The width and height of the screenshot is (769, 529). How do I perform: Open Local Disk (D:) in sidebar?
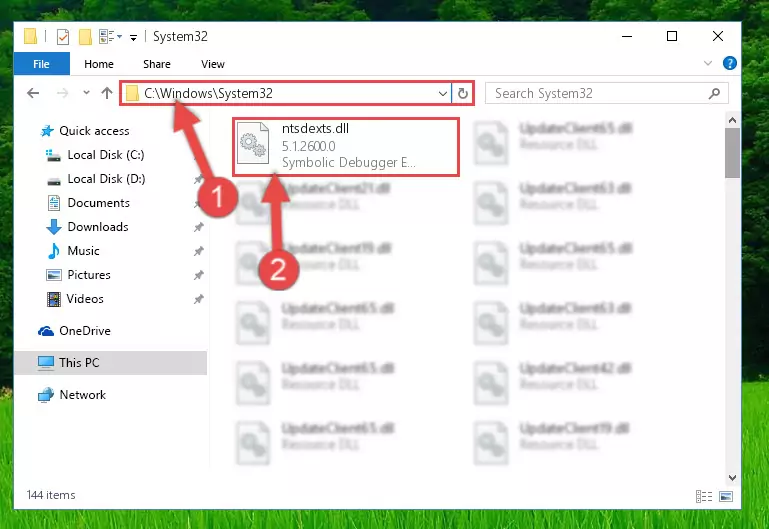pyautogui.click(x=106, y=179)
